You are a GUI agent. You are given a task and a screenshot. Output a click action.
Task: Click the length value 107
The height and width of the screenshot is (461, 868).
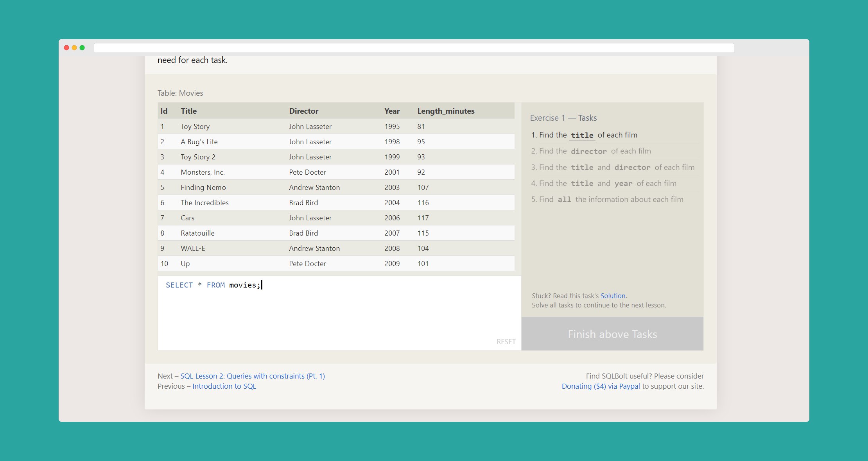(423, 188)
